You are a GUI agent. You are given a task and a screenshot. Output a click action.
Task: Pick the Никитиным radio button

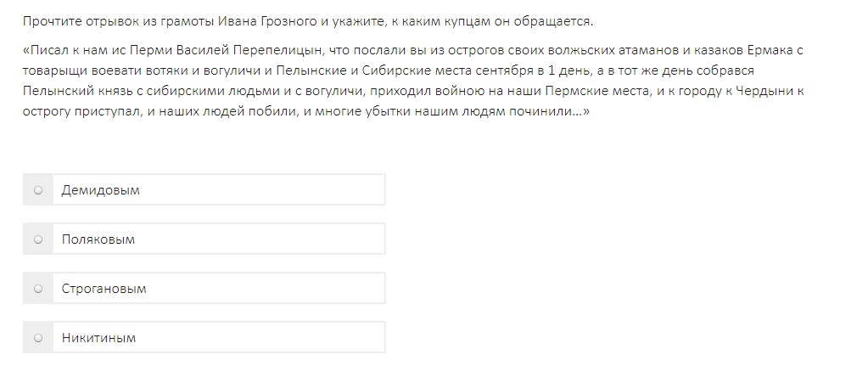38,338
